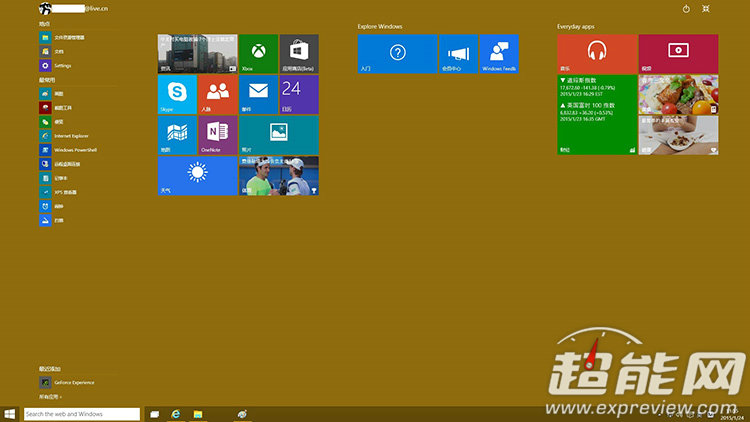This screenshot has height=422, width=750.
Task: Click the Task View taskbar icon
Action: pos(155,414)
